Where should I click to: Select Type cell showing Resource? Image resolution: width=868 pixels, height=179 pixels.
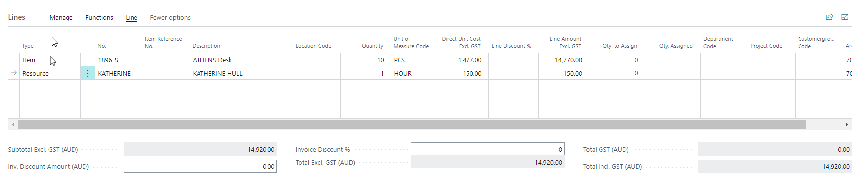click(x=50, y=73)
